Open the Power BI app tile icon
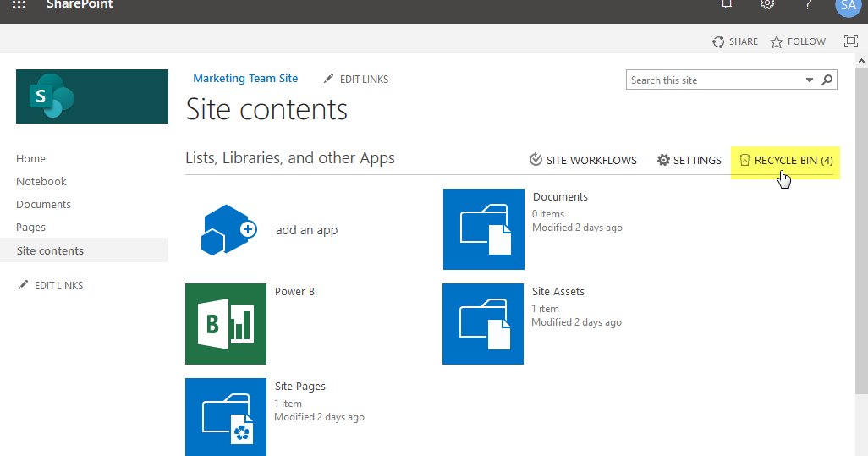The width and height of the screenshot is (868, 456). 226,324
